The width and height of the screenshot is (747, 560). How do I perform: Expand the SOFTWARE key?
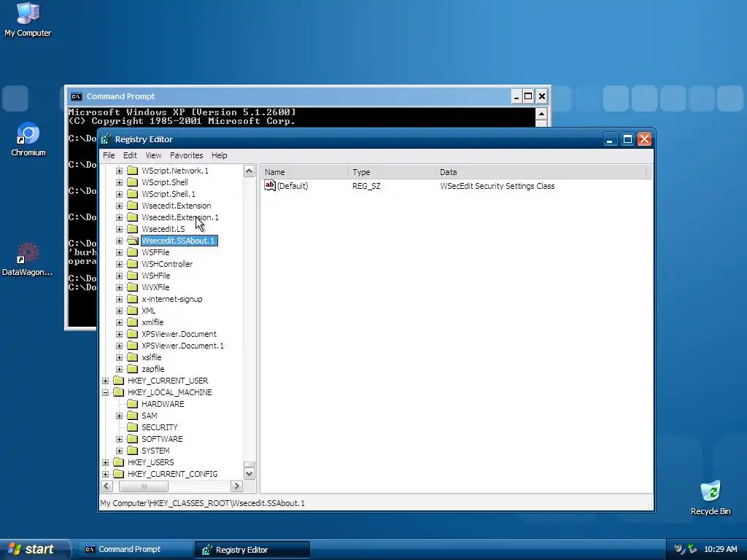coord(119,439)
